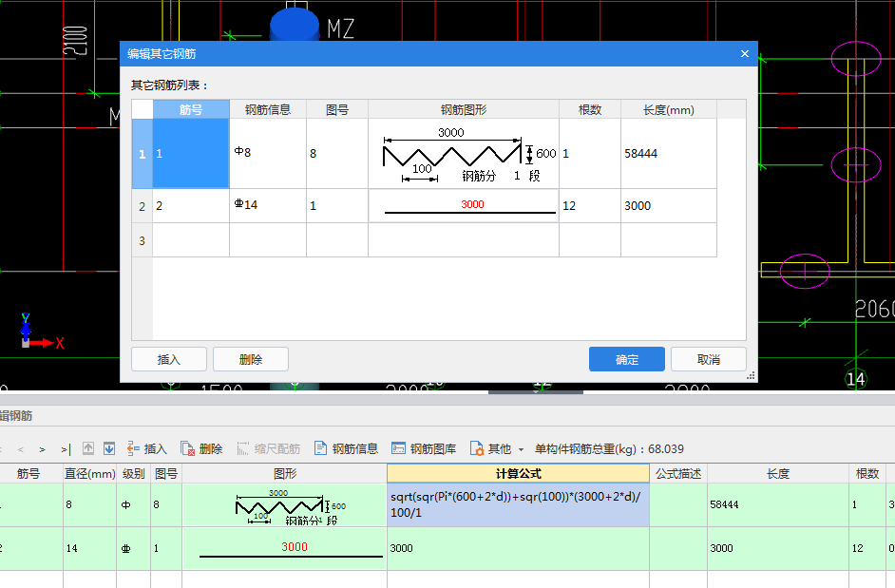The height and width of the screenshot is (588, 895).
Task: Select row 2 header in dialog list
Action: point(143,206)
